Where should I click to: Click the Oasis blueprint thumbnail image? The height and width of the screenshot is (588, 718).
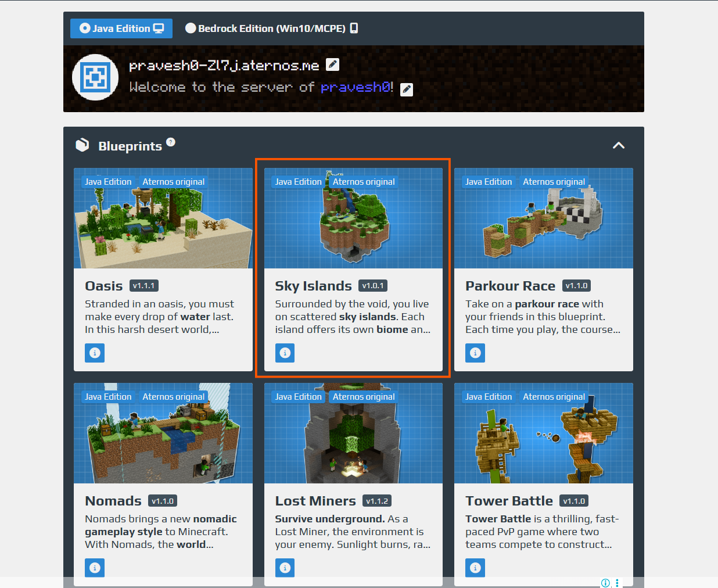pos(163,218)
